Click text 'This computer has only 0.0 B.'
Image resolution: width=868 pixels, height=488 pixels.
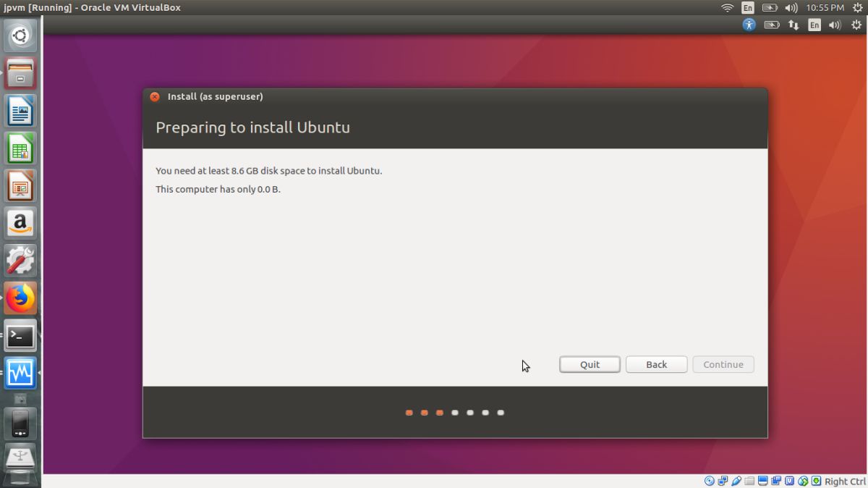click(x=218, y=189)
